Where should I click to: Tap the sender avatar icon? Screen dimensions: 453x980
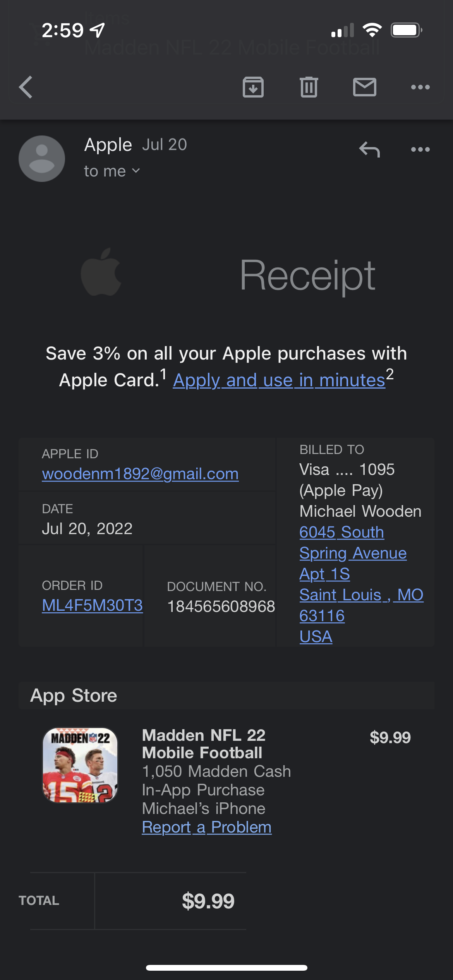click(42, 159)
